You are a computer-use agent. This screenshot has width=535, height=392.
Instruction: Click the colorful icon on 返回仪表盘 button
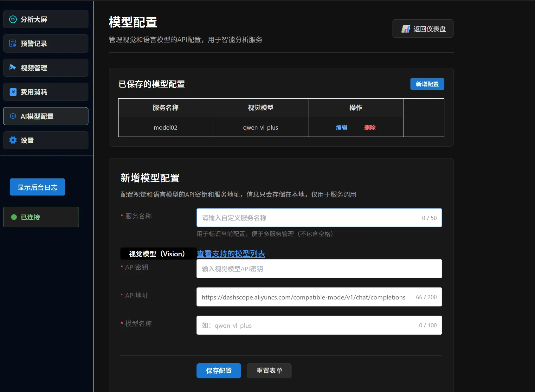coord(406,29)
